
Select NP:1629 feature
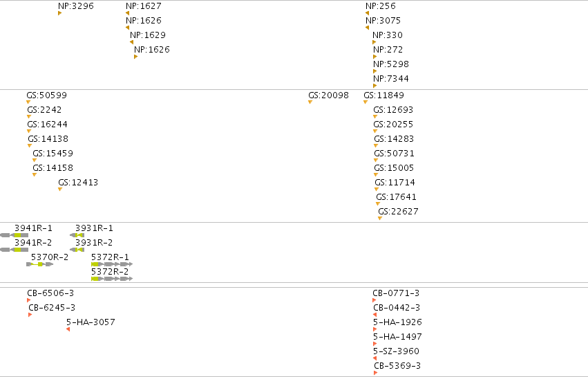coord(148,35)
